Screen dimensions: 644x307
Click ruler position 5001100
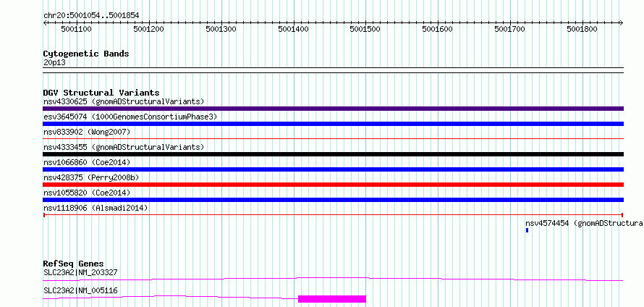[77, 29]
